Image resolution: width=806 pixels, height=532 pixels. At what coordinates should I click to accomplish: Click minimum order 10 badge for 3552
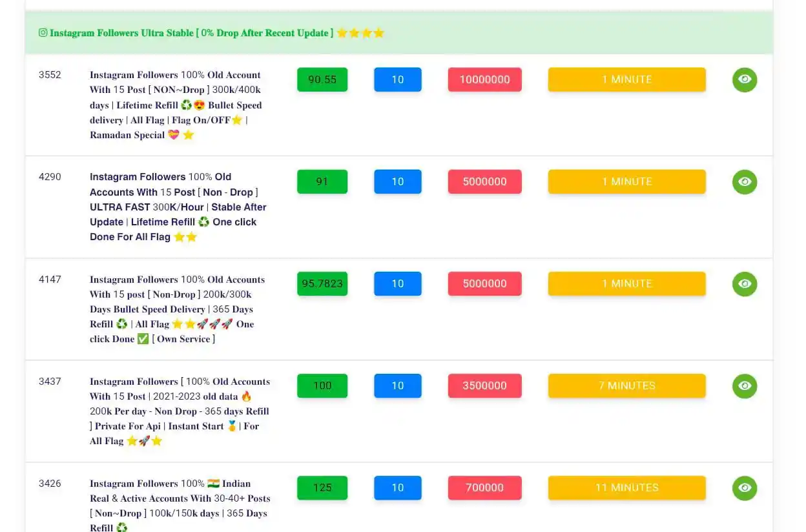coord(398,79)
